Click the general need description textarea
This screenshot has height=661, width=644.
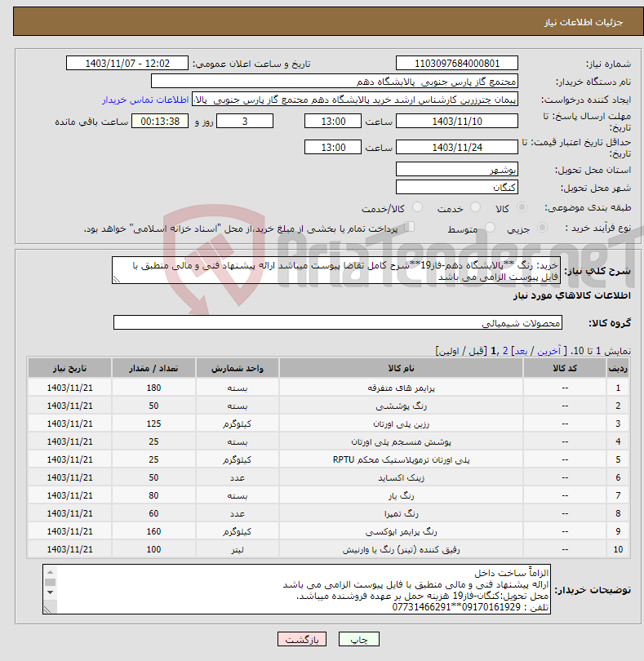(336, 270)
